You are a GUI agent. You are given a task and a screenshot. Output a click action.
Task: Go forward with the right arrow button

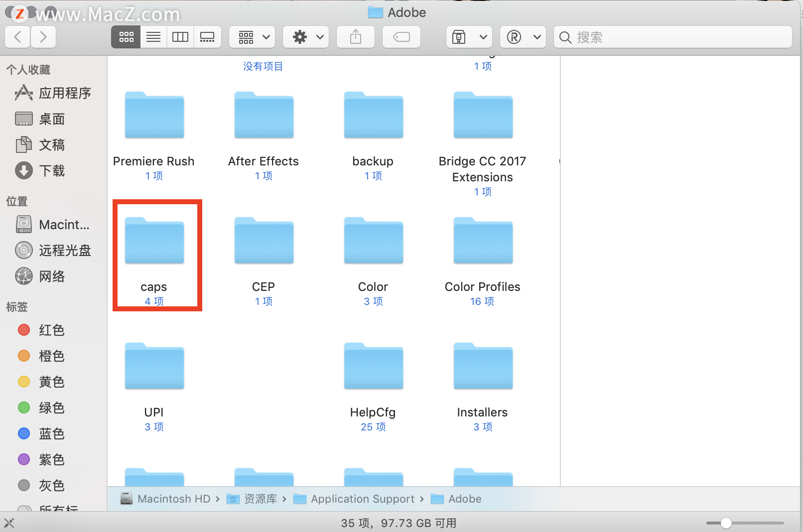43,37
